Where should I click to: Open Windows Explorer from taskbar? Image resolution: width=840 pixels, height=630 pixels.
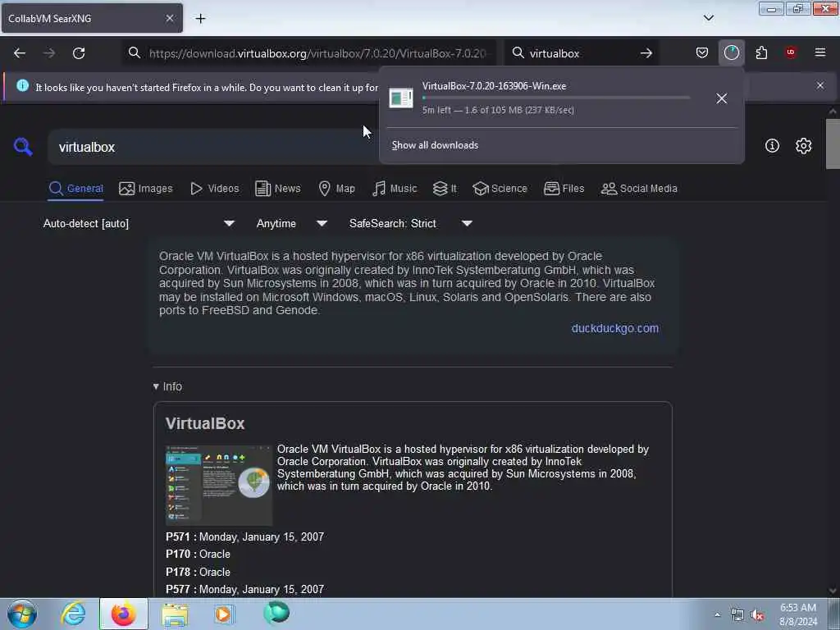175,614
